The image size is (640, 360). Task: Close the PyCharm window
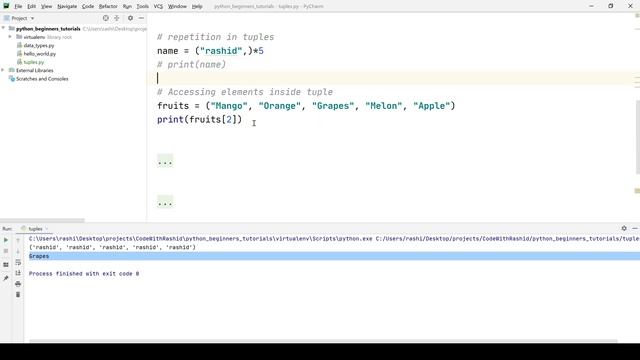point(630,6)
